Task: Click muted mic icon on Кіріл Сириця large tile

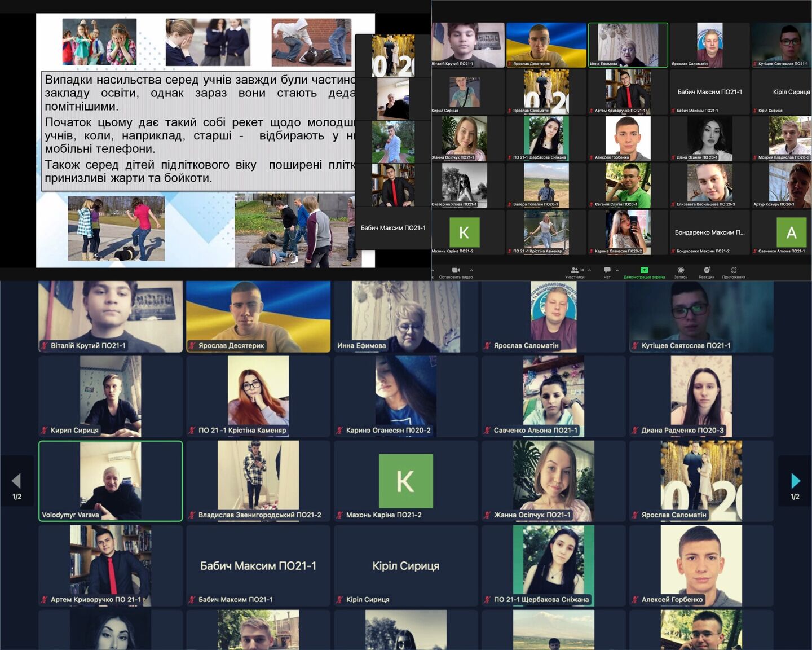Action: 340,600
